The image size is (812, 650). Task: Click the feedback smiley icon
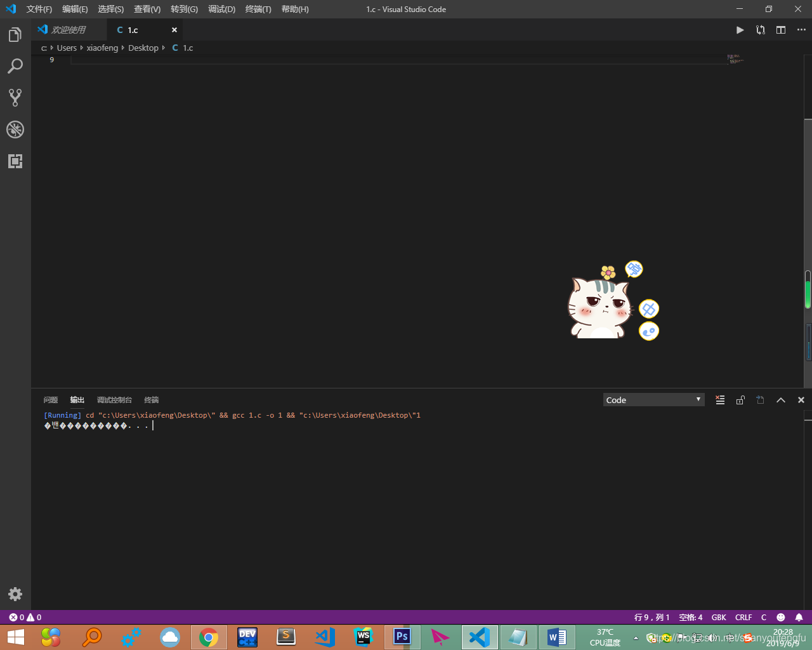[781, 617]
